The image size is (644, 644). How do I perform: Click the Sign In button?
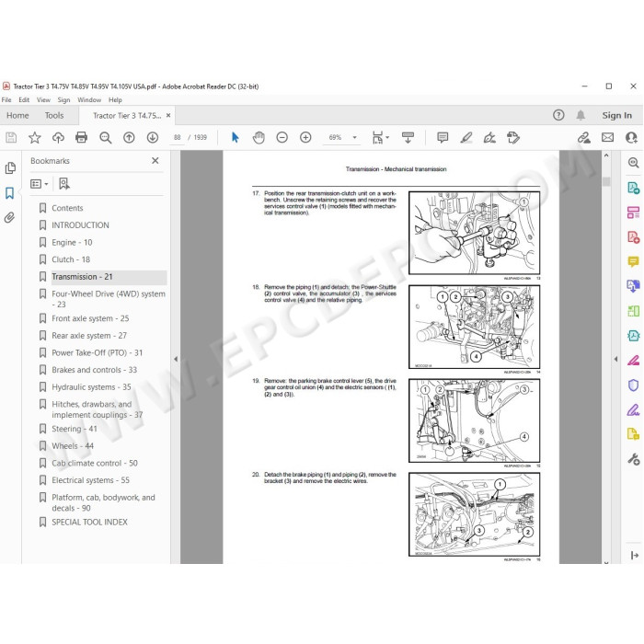click(617, 115)
